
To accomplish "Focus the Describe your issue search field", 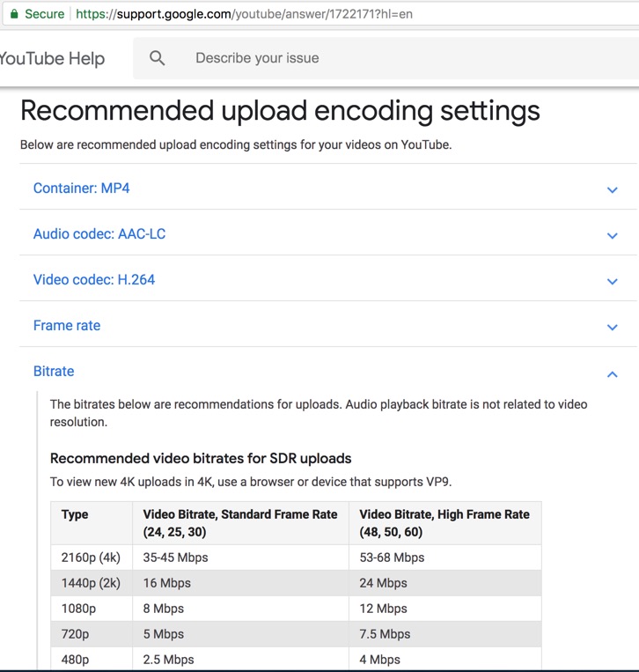I will [x=386, y=58].
